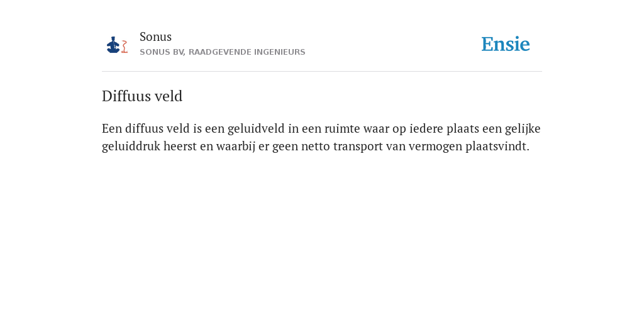Click the word 'heerst' in the paragraph
The image size is (644, 322).
[x=180, y=146]
